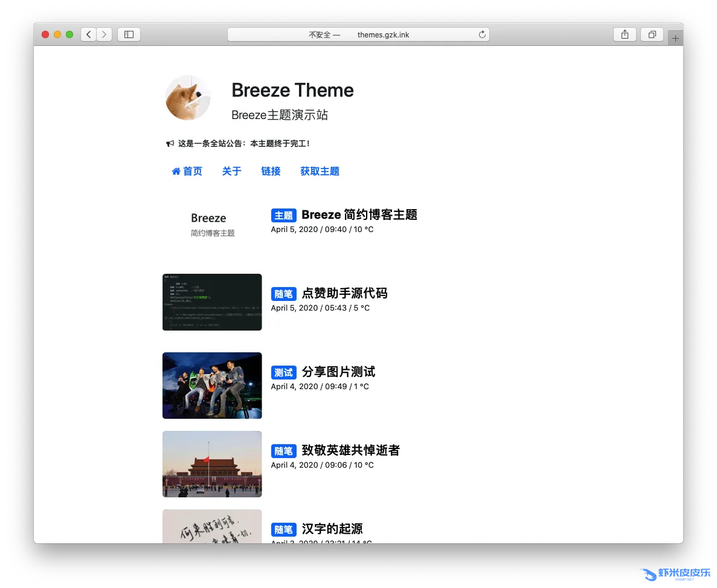717x588 pixels.
Task: Go to the 首页 home menu item
Action: (187, 172)
